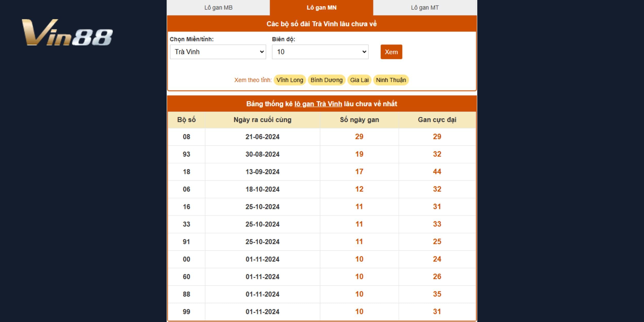Click the Bộ số column header
This screenshot has width=644, height=322.
click(x=187, y=120)
